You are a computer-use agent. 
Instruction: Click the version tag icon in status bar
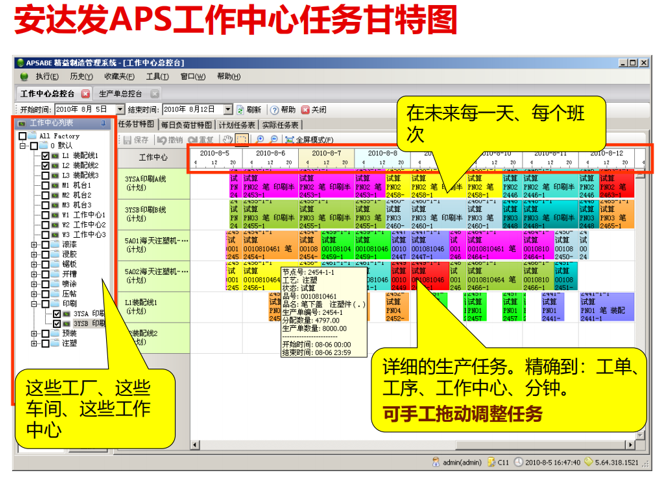coord(588,462)
